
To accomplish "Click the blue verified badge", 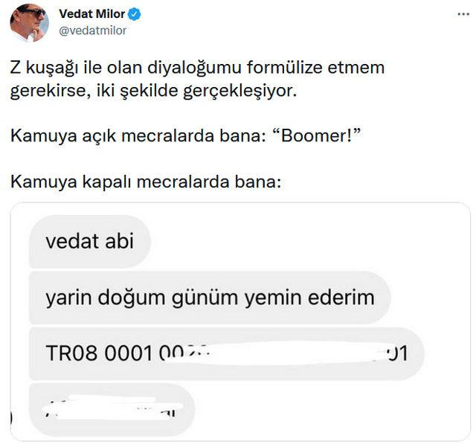I will click(135, 14).
